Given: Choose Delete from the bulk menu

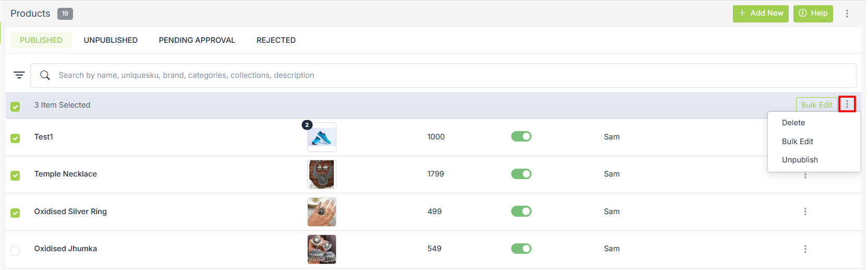Looking at the screenshot, I should pos(793,123).
